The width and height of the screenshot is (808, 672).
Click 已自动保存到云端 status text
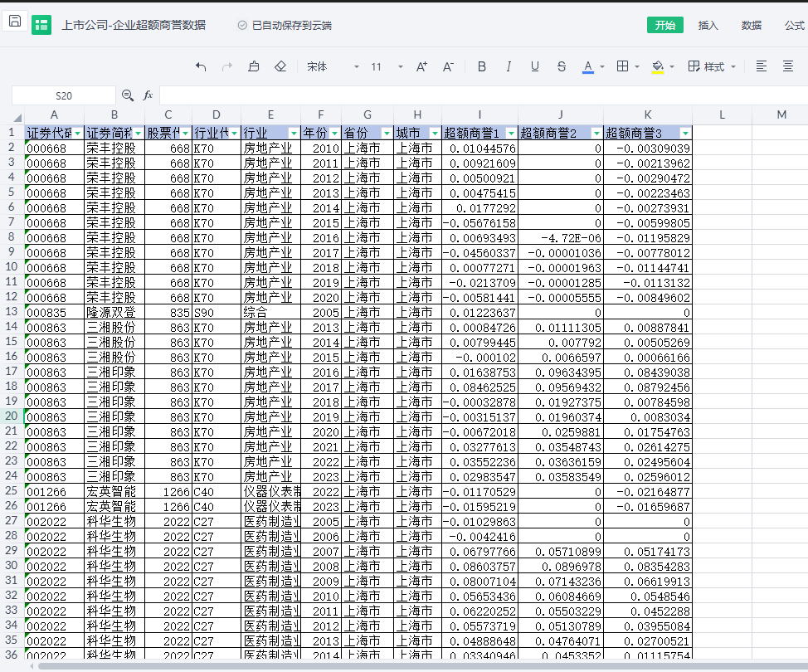(292, 25)
